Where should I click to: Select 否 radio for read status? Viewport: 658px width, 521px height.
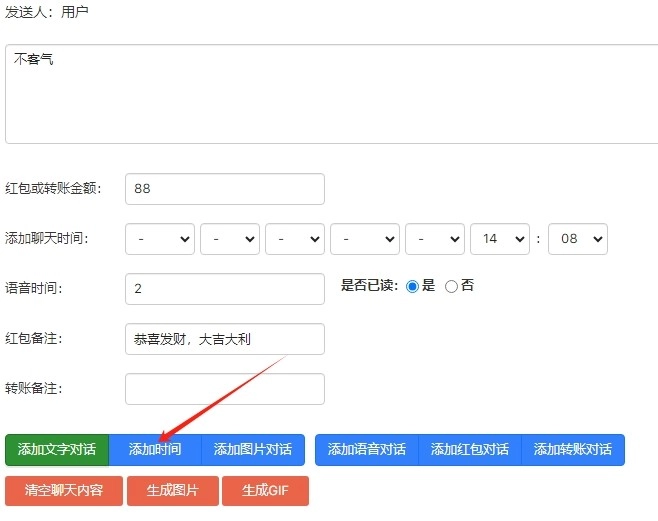pos(451,286)
